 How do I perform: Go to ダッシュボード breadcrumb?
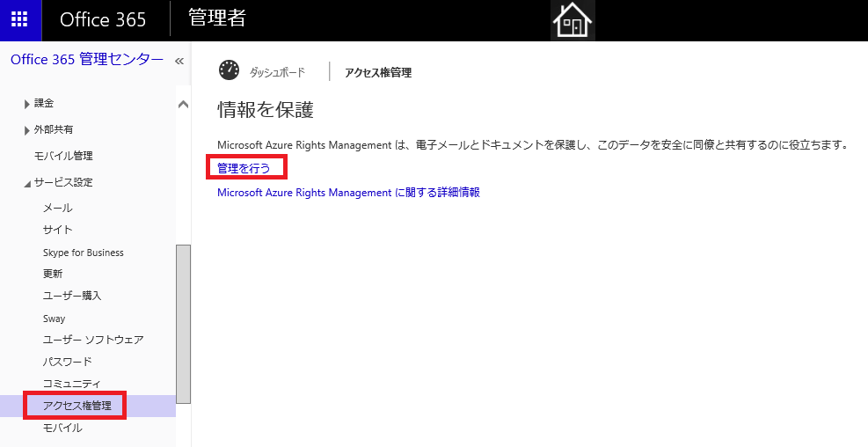(277, 73)
